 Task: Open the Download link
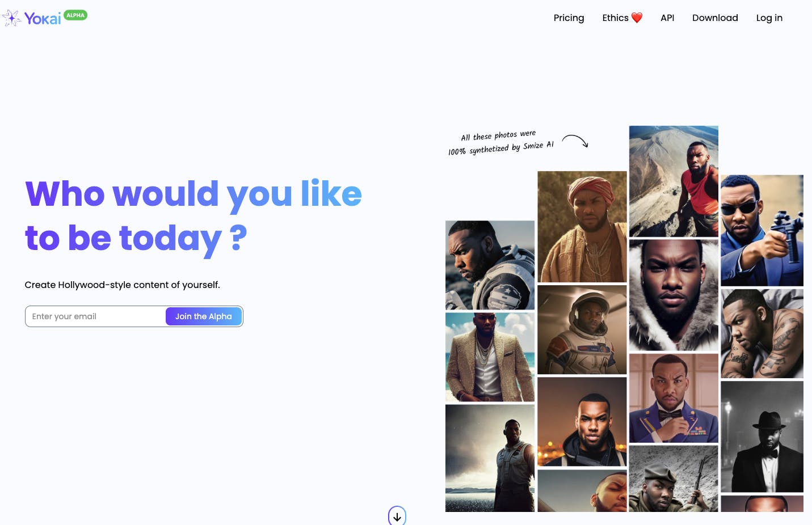click(715, 18)
